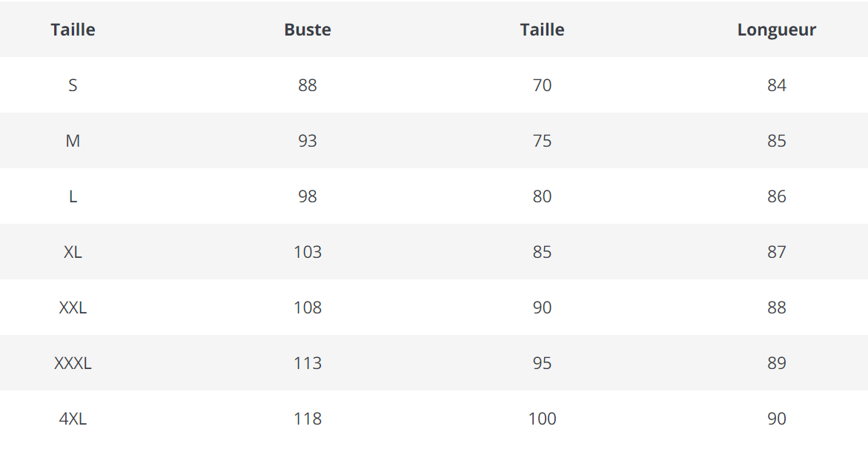Click bust value 113
Image resolution: width=868 pixels, height=452 pixels.
pos(308,363)
